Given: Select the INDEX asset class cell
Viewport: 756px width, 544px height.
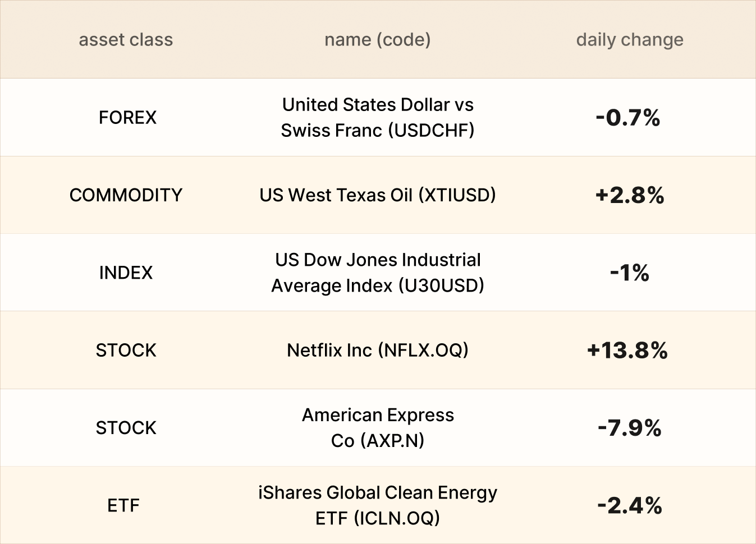Looking at the screenshot, I should click(x=126, y=273).
